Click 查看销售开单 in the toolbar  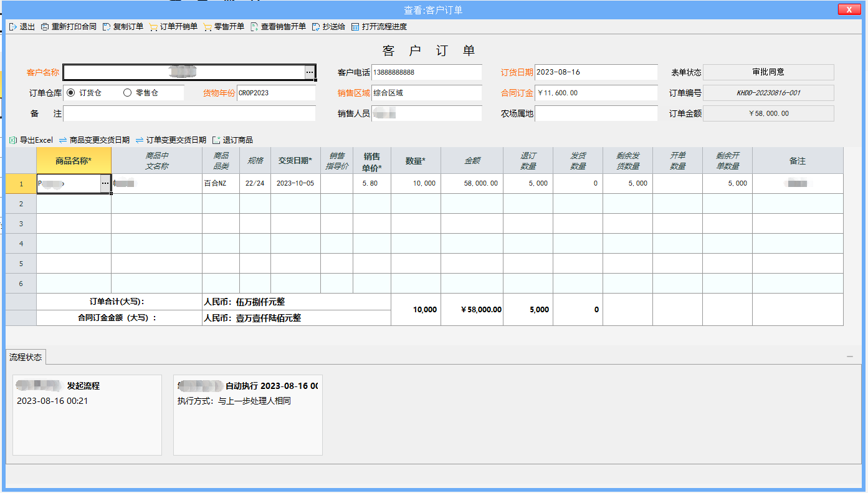click(278, 27)
